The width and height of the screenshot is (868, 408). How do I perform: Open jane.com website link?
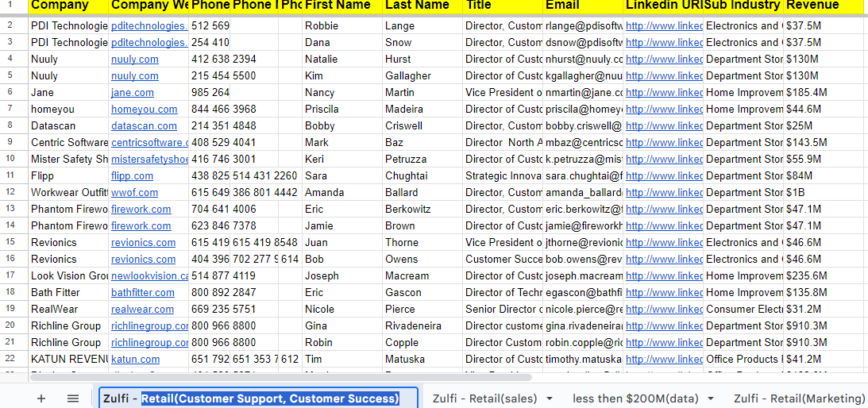[x=133, y=92]
